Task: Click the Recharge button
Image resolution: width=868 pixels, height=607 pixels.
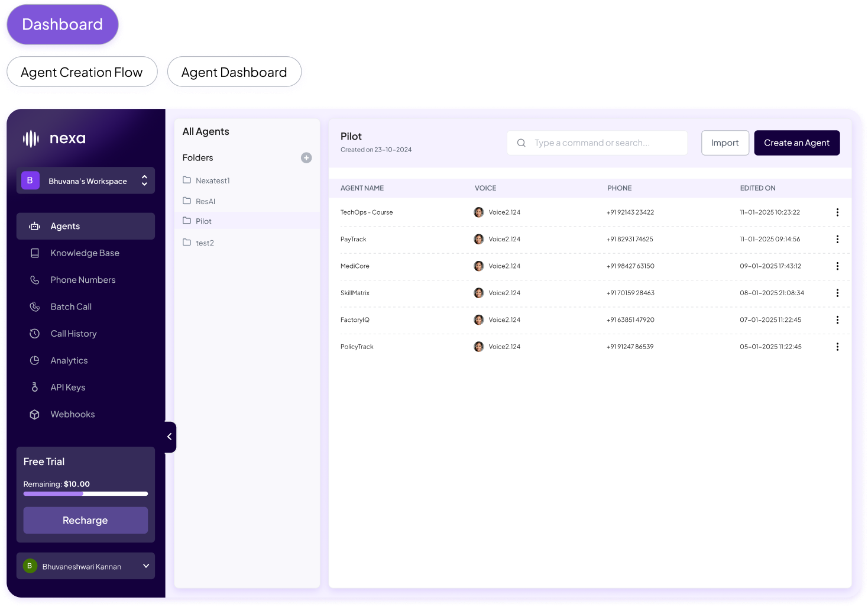Action: tap(86, 520)
